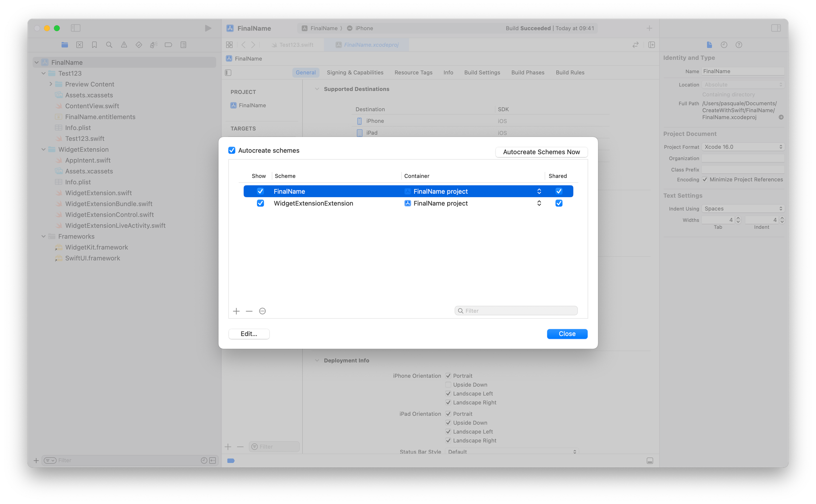Open the Issue navigator warning icon
816x504 pixels.
click(124, 45)
